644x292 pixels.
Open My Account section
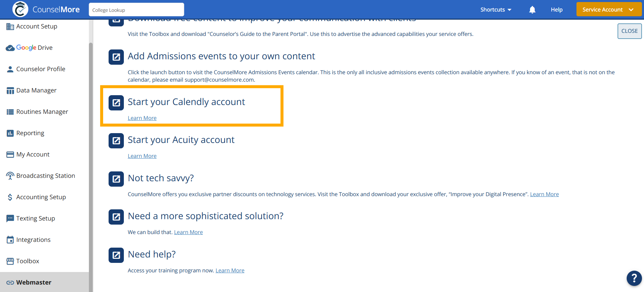33,154
